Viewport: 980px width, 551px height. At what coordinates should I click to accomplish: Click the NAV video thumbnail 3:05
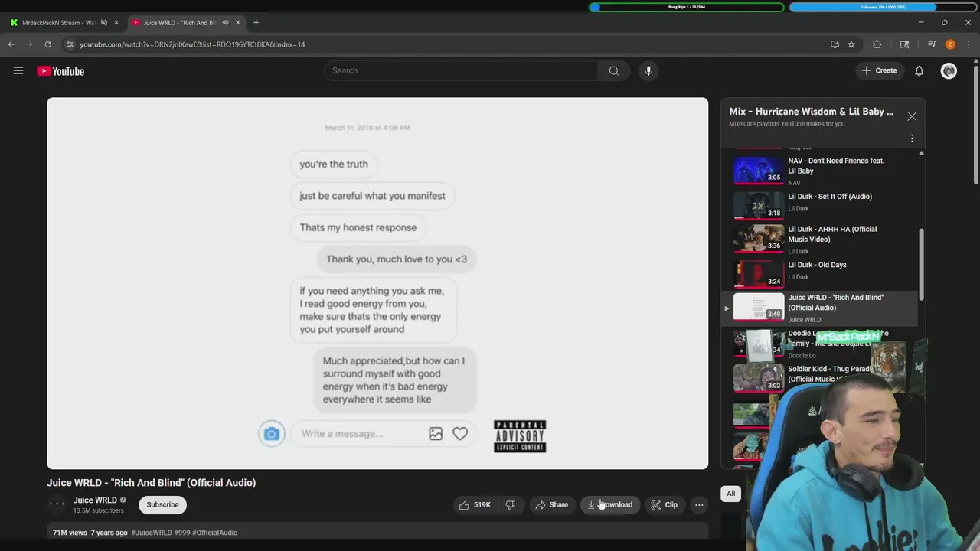tap(759, 170)
